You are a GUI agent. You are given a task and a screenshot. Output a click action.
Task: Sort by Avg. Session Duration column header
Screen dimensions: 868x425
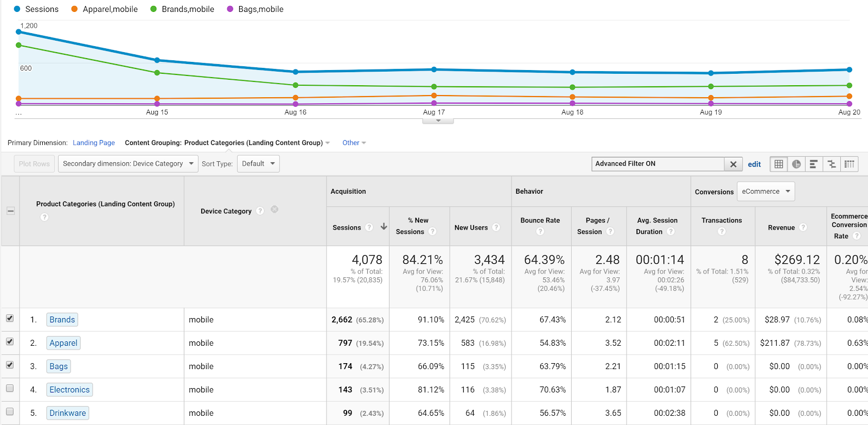[656, 226]
